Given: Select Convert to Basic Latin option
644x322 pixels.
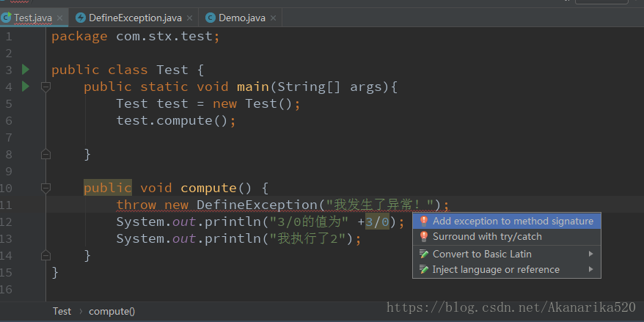Looking at the screenshot, I should [x=482, y=254].
